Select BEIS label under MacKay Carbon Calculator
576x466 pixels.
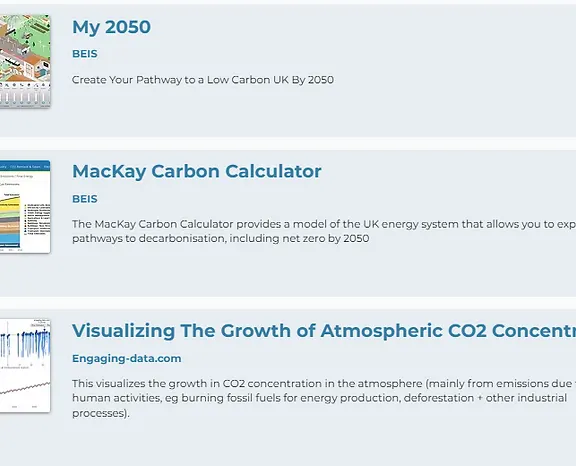tap(85, 199)
